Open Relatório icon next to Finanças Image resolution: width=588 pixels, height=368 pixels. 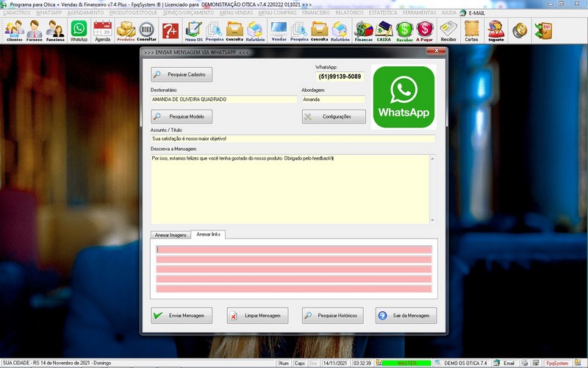click(340, 31)
